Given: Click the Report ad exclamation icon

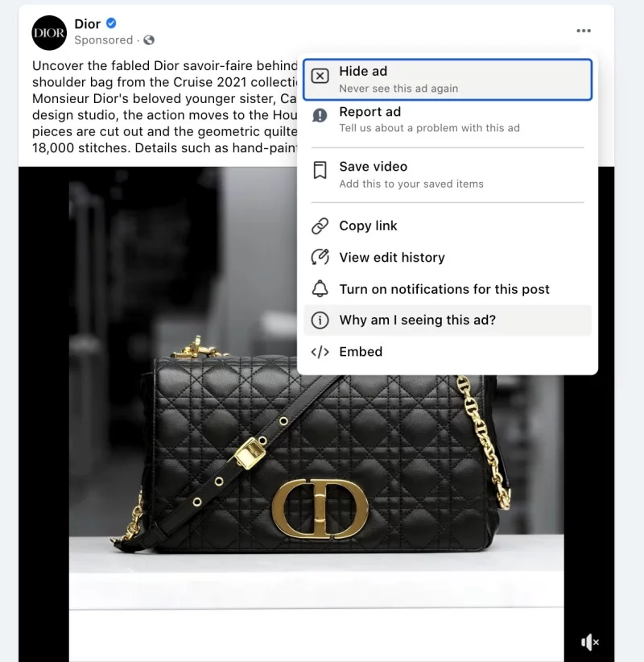Looking at the screenshot, I should [320, 115].
